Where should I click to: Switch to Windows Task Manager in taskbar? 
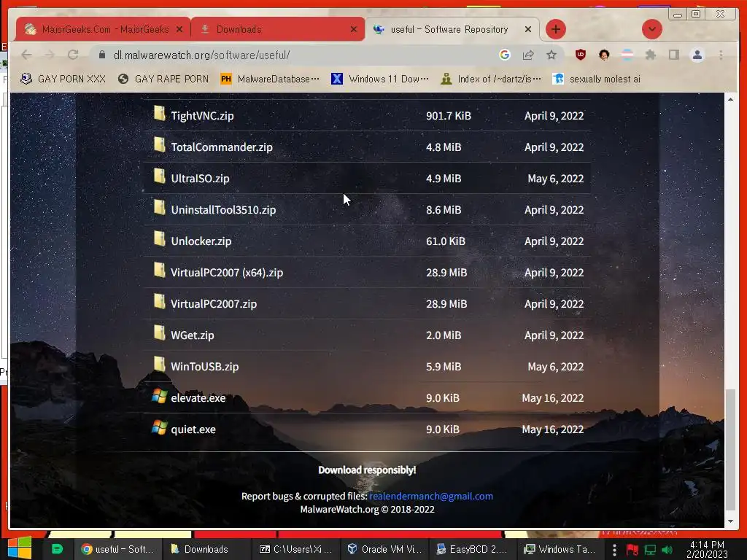(560, 549)
